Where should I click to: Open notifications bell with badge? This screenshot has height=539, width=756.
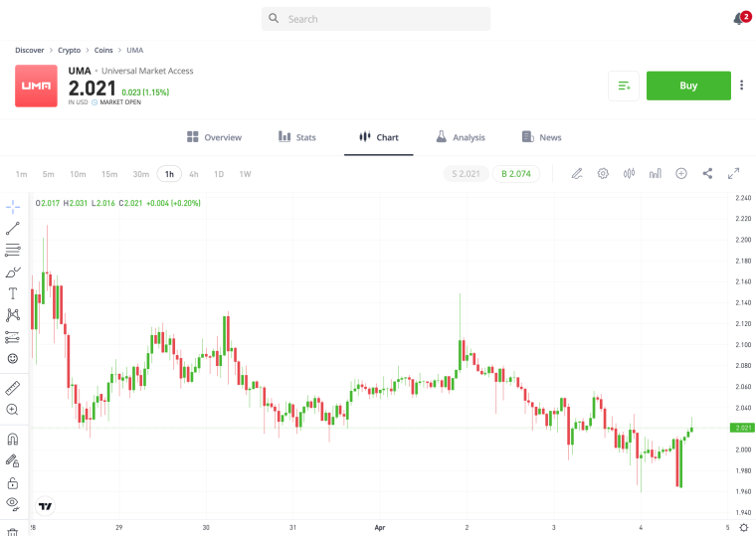click(741, 18)
